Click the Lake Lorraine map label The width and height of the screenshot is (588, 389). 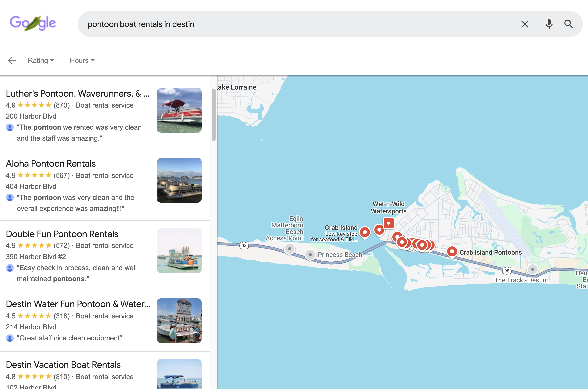point(237,87)
